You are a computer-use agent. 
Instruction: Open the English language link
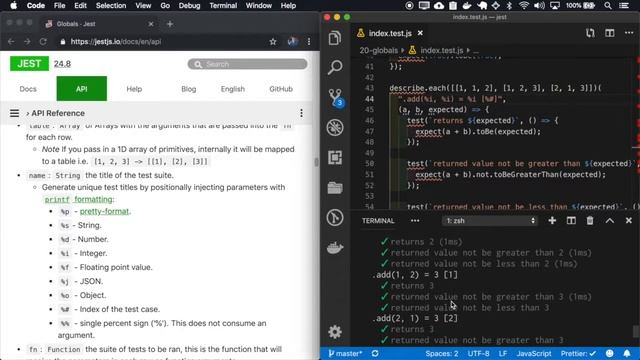[233, 89]
